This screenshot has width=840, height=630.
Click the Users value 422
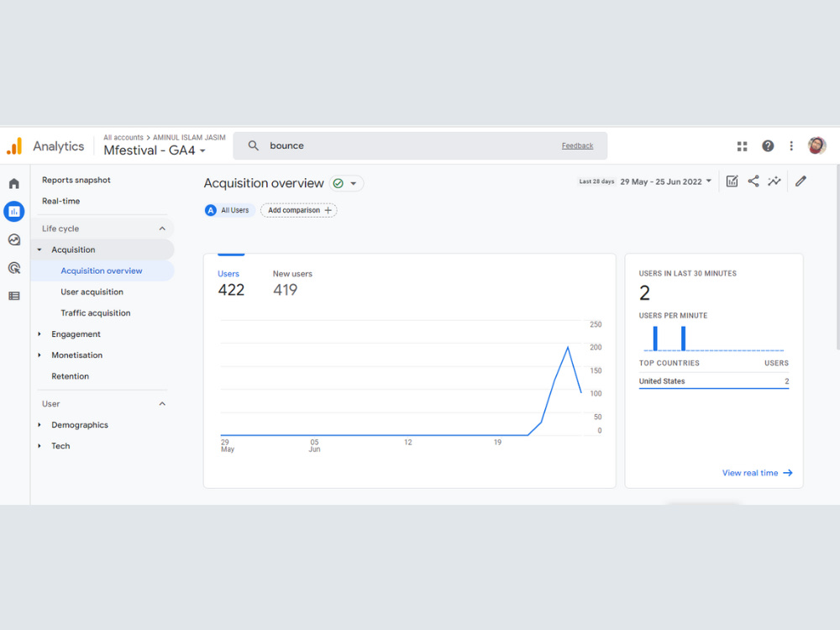[x=231, y=290]
